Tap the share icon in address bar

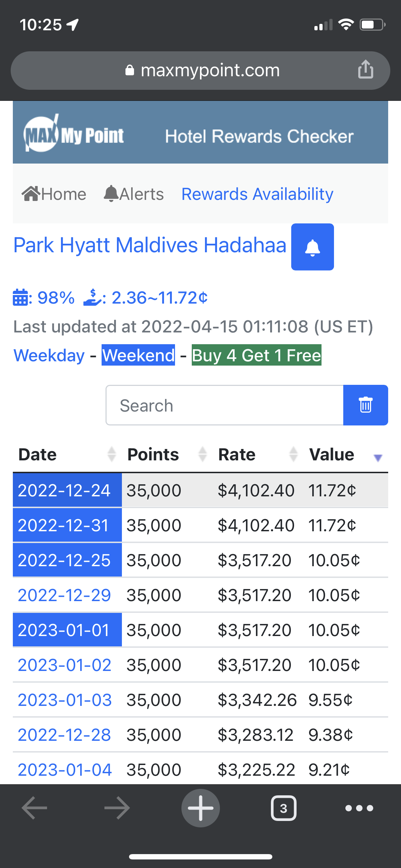click(365, 69)
